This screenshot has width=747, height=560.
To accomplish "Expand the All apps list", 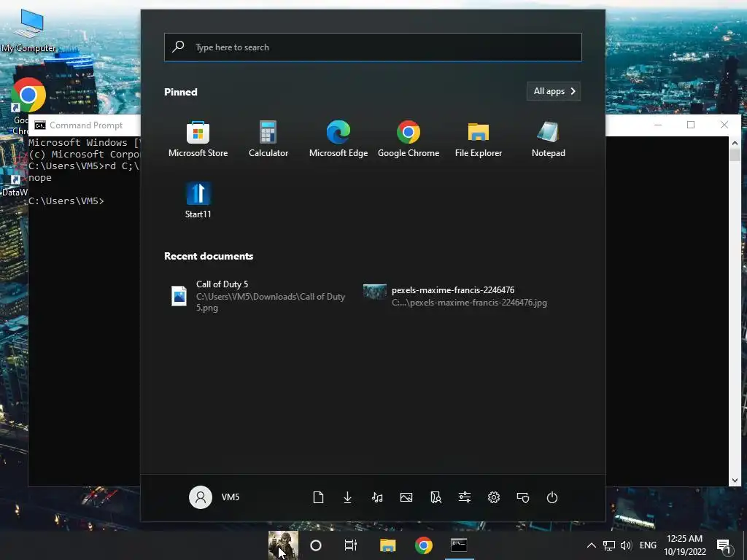I will point(554,91).
